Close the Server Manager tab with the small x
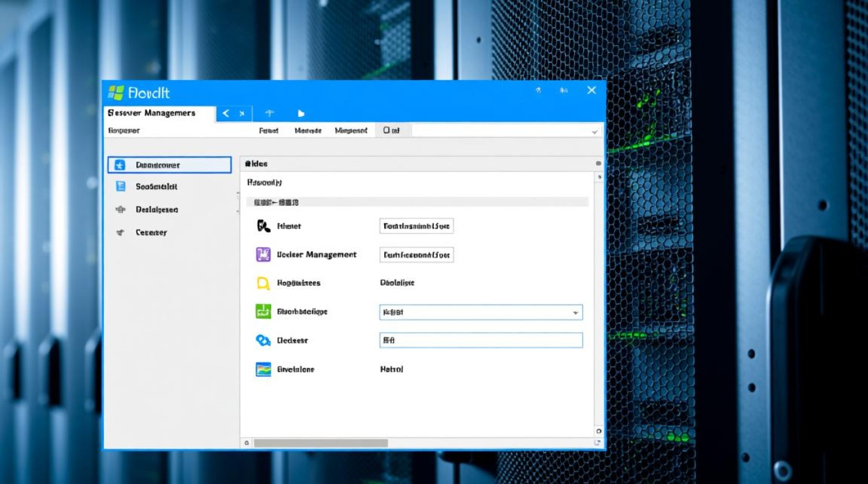Screen dimensions: 868x484 [242, 114]
